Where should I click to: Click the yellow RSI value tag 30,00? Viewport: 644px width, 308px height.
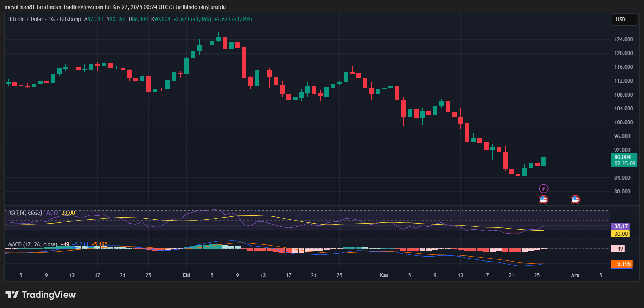(x=621, y=234)
